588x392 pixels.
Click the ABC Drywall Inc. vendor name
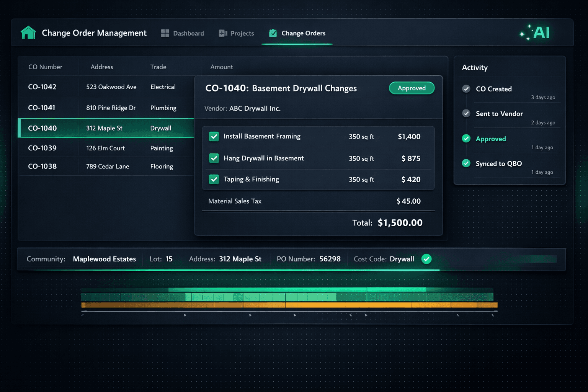pos(255,108)
